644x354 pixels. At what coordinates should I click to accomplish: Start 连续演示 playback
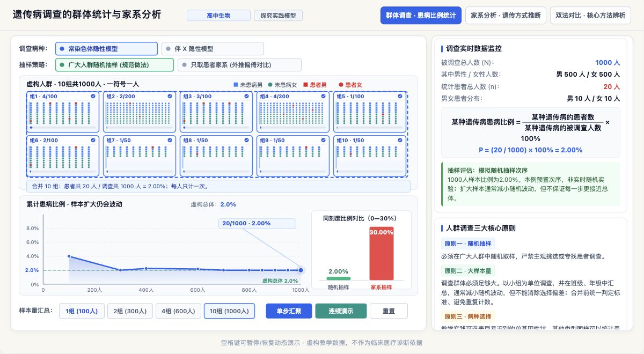tap(341, 311)
